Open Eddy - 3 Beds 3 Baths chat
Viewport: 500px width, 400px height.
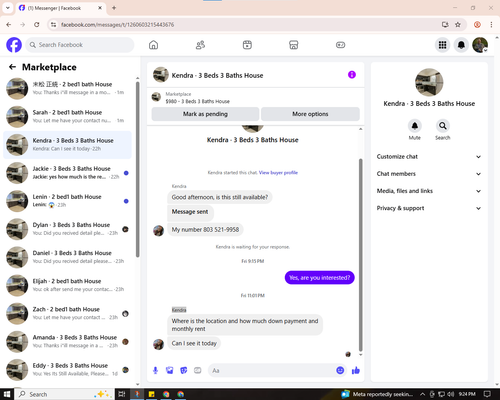(x=67, y=369)
